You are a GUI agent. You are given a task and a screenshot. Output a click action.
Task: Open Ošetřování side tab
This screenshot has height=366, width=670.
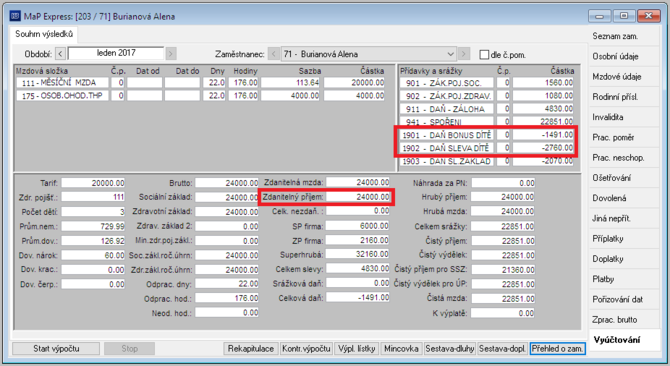point(624,178)
